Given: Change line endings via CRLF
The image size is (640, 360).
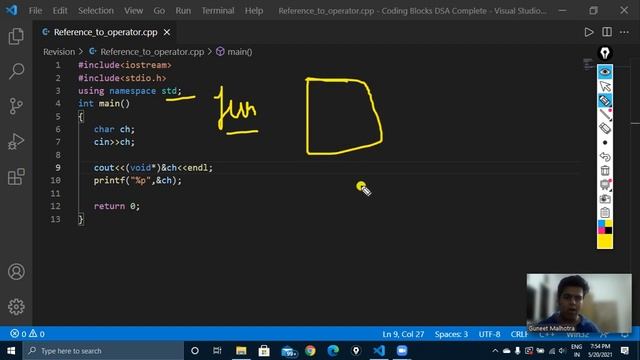Looking at the screenshot, I should click(519, 334).
